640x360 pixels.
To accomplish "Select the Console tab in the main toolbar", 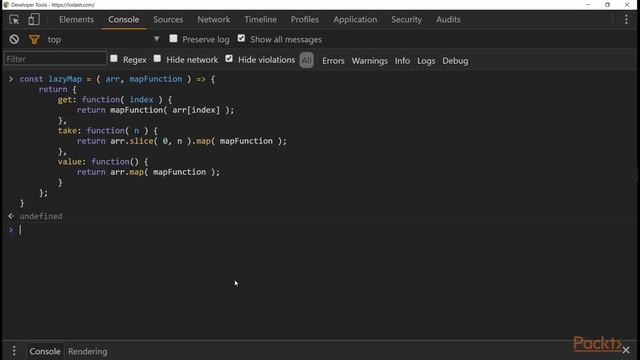I will click(x=124, y=19).
